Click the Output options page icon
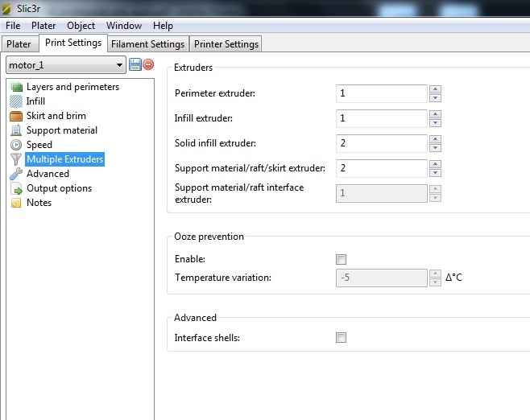 16,188
